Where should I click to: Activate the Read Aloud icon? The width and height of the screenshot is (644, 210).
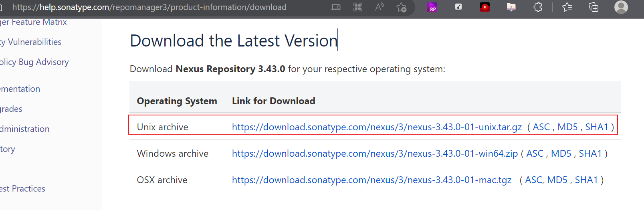pos(380,7)
